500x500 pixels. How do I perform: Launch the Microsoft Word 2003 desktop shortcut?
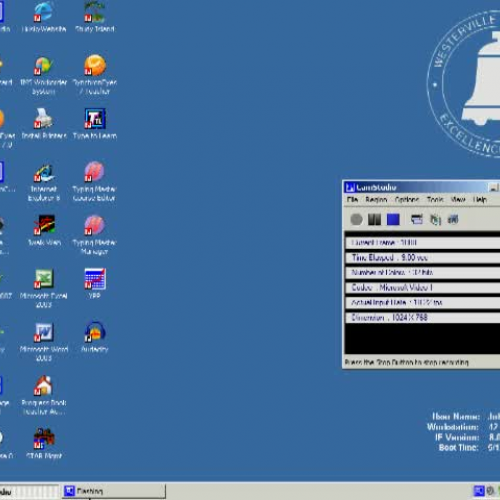click(44, 342)
